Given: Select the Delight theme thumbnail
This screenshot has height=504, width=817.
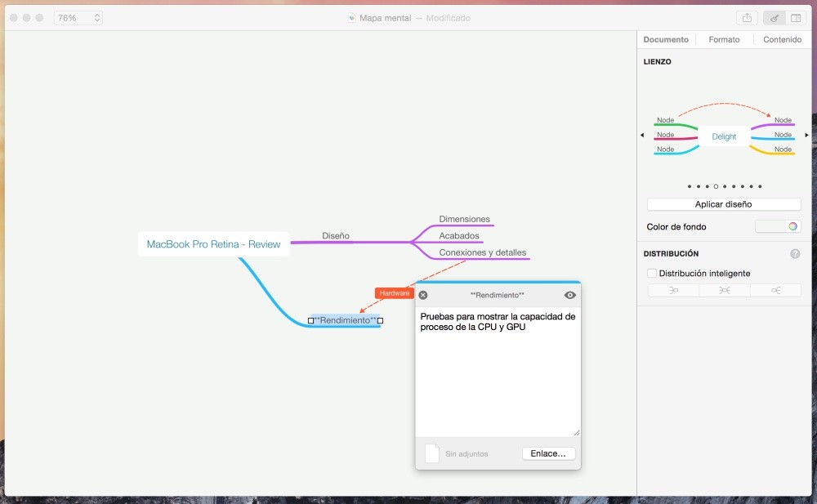Looking at the screenshot, I should tap(724, 136).
